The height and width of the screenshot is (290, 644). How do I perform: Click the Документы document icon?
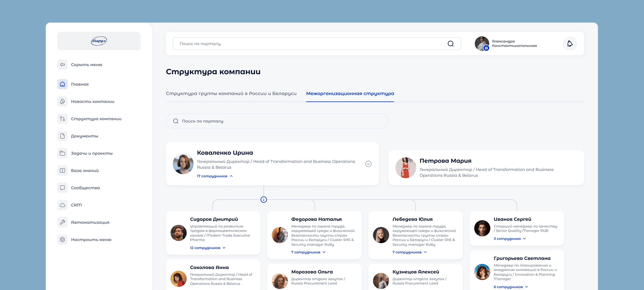tap(62, 136)
